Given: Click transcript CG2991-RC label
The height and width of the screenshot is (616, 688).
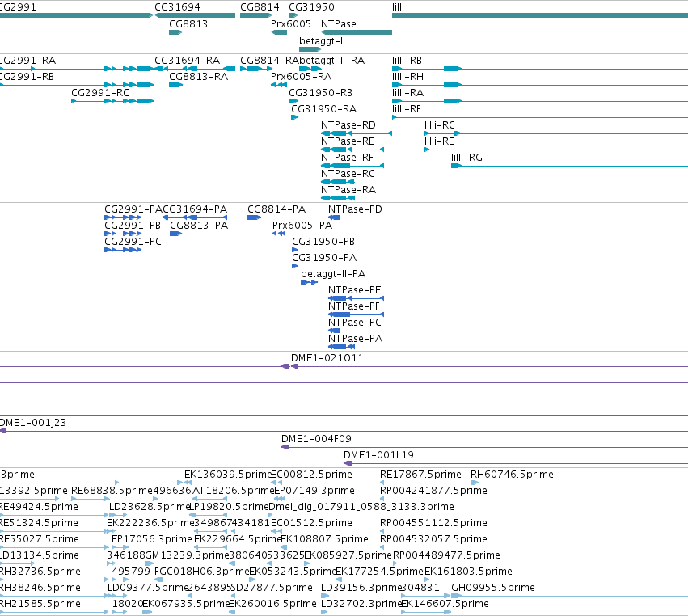Looking at the screenshot, I should tap(100, 93).
